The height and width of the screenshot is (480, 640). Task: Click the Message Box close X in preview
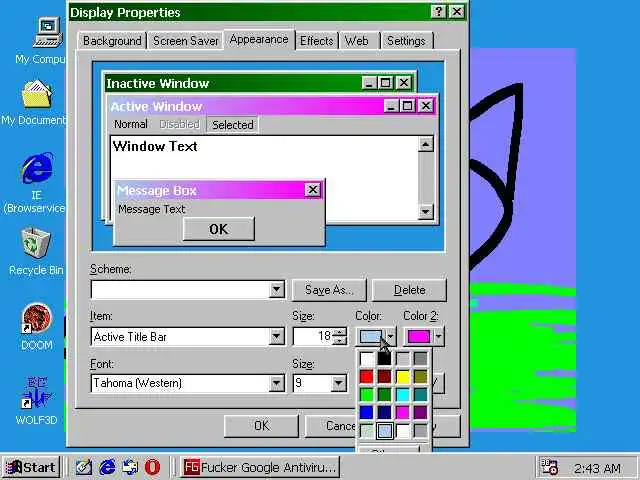click(x=313, y=190)
